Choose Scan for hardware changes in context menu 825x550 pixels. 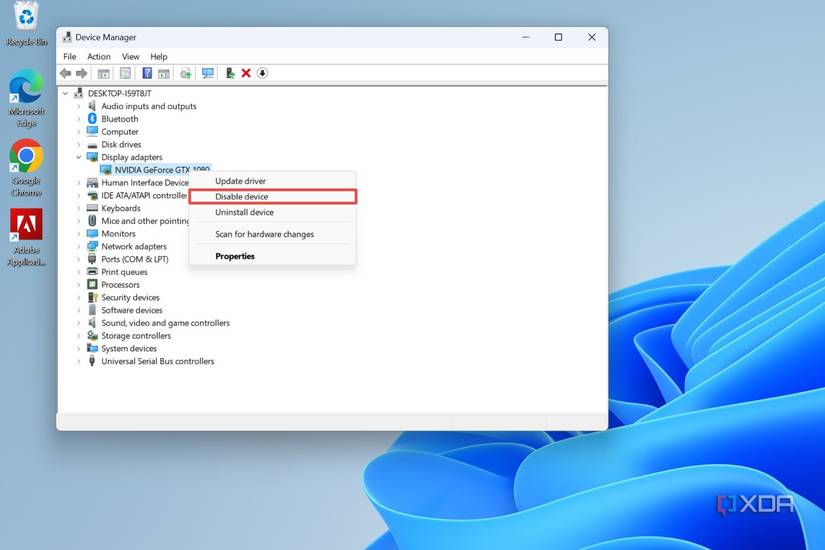[272, 234]
